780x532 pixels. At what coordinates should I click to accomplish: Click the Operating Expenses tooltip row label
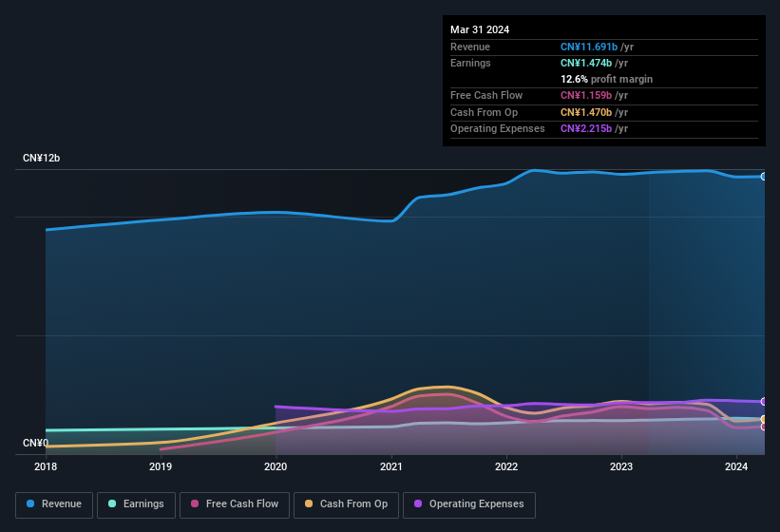pyautogui.click(x=498, y=128)
